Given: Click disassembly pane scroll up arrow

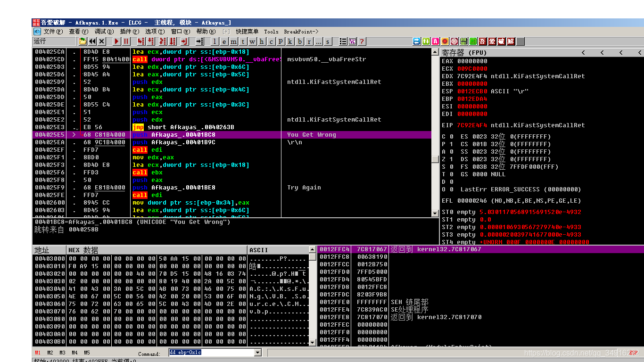Looking at the screenshot, I should pos(435,52).
